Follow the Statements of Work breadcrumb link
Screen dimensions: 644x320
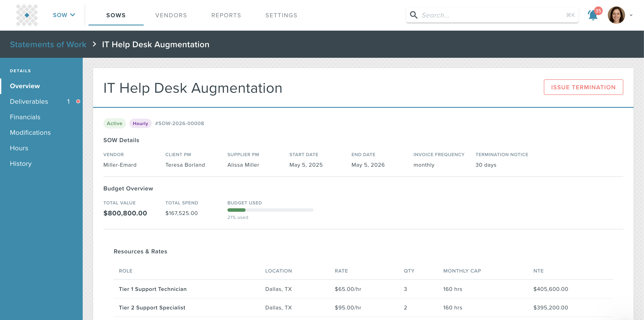(x=48, y=44)
